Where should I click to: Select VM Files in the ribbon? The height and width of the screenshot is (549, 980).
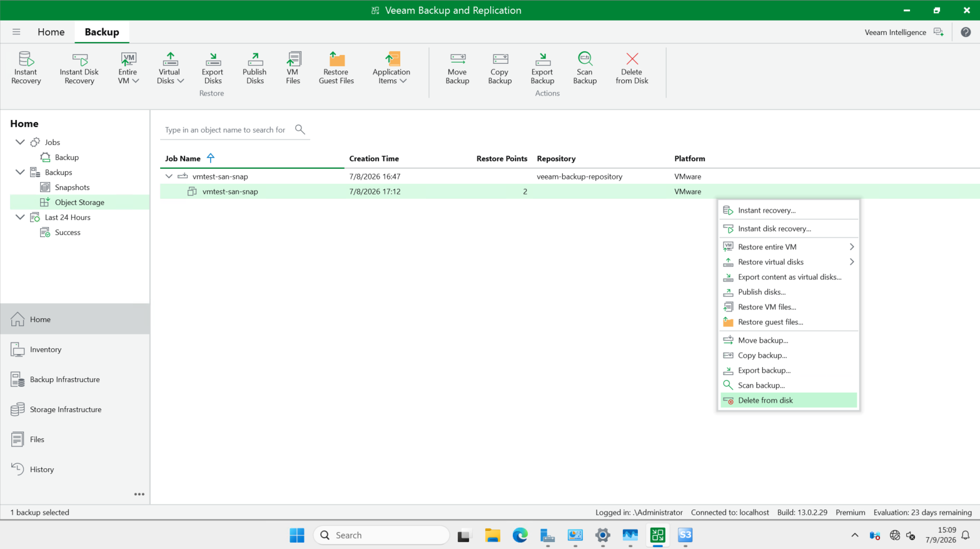click(293, 68)
